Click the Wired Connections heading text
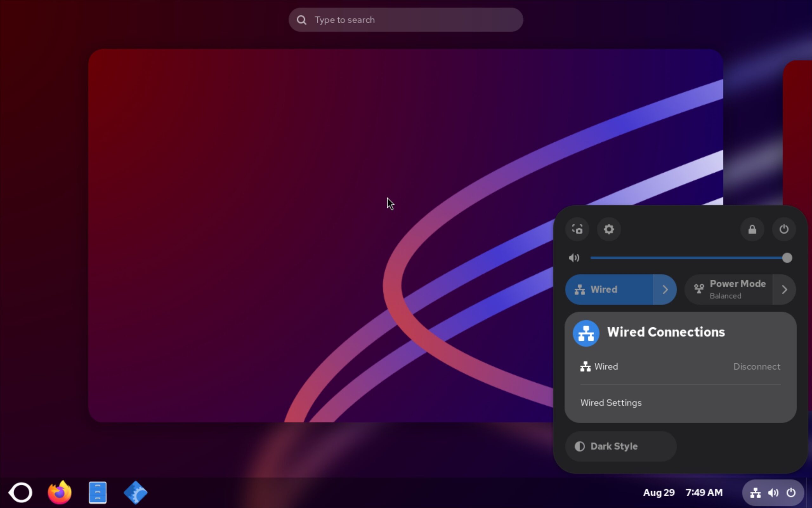812x508 pixels. click(x=666, y=332)
